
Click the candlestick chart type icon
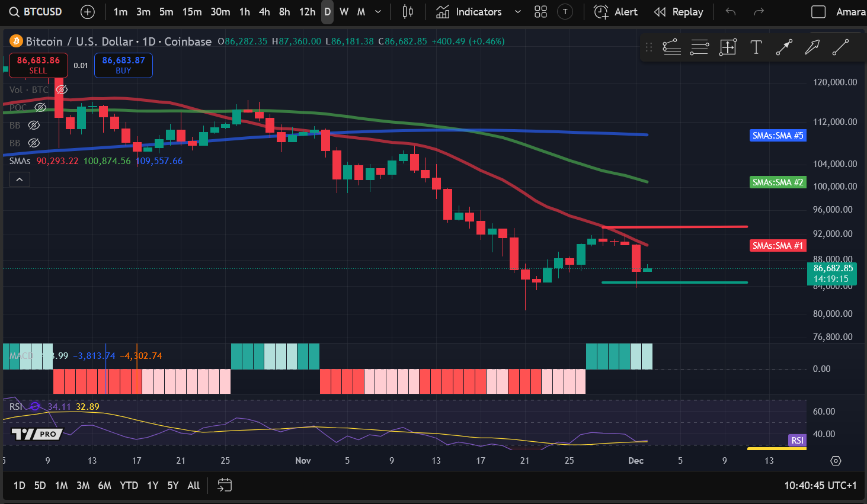(x=408, y=12)
